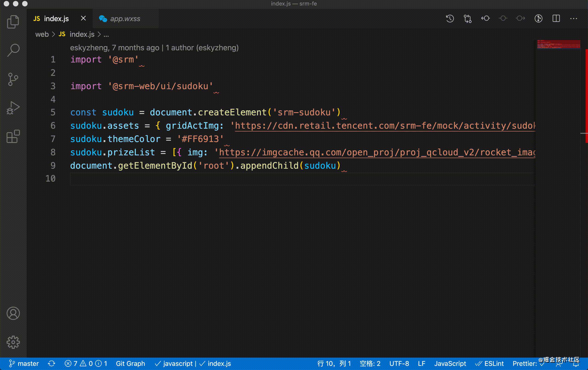Open the imgcache.qq.com URL on line 8
Viewport: 588px width, 370px height.
pos(377,152)
